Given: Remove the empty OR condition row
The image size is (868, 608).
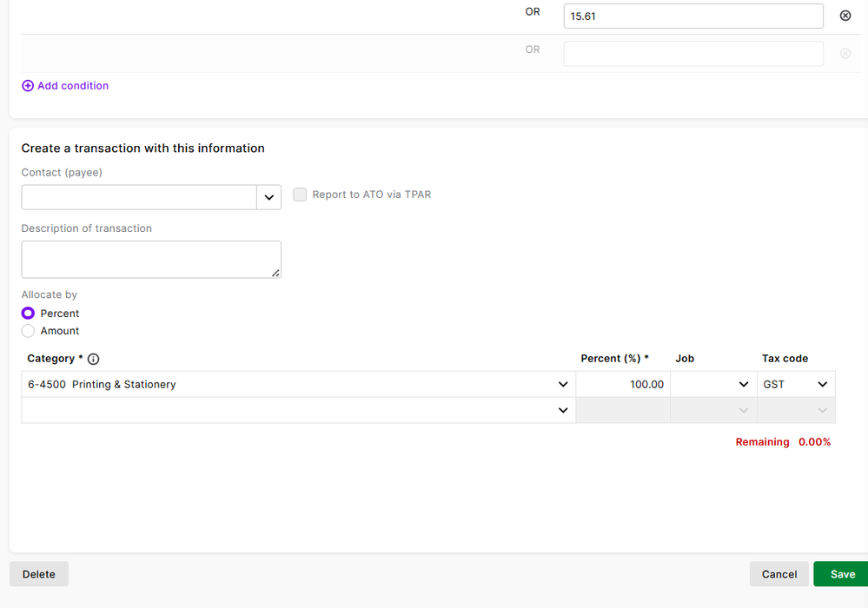Looking at the screenshot, I should tap(845, 54).
